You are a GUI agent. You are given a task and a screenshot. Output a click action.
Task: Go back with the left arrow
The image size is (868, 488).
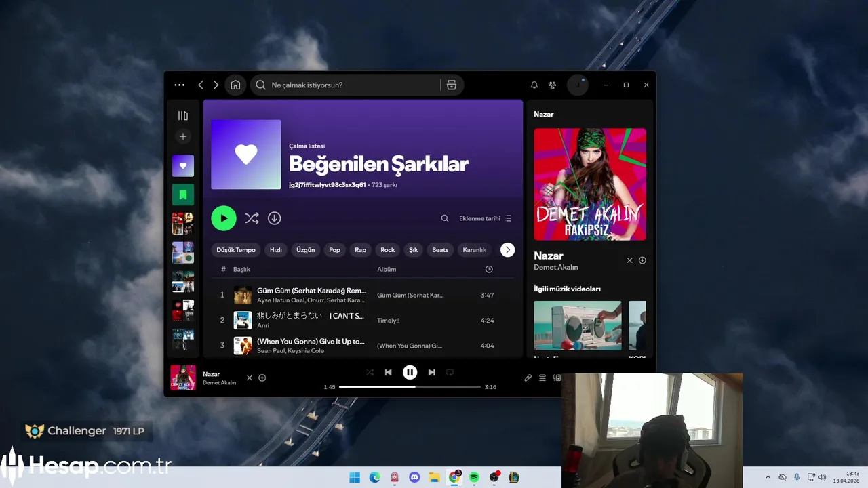click(x=201, y=85)
